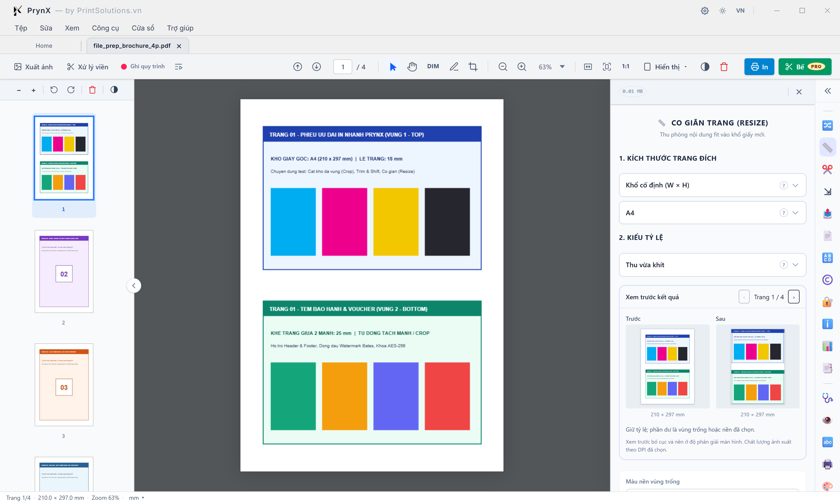Activate the hand pan tool
The image size is (840, 504).
(x=412, y=67)
